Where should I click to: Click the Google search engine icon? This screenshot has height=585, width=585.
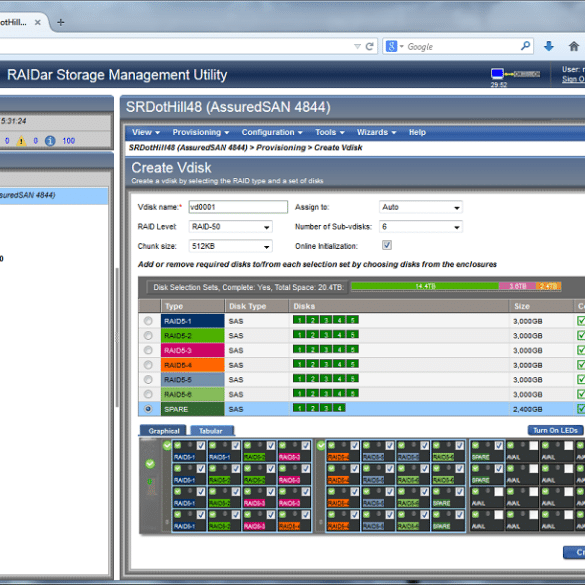[x=391, y=47]
